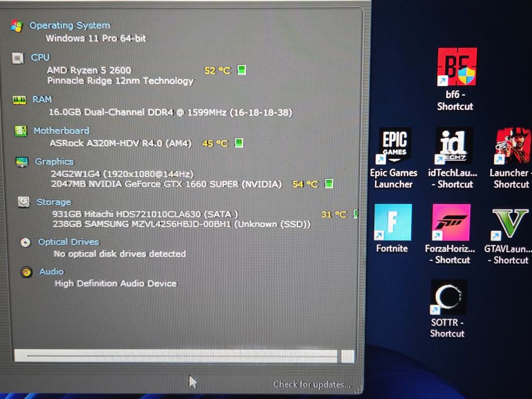This screenshot has width=532, height=399.
Task: Select the red Launcher Shortcut desktop icon
Action: [510, 158]
